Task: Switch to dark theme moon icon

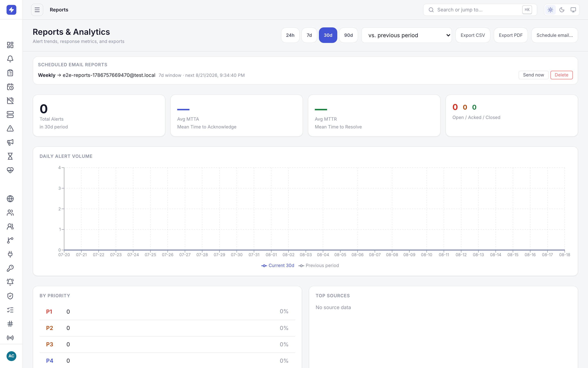Action: (562, 10)
